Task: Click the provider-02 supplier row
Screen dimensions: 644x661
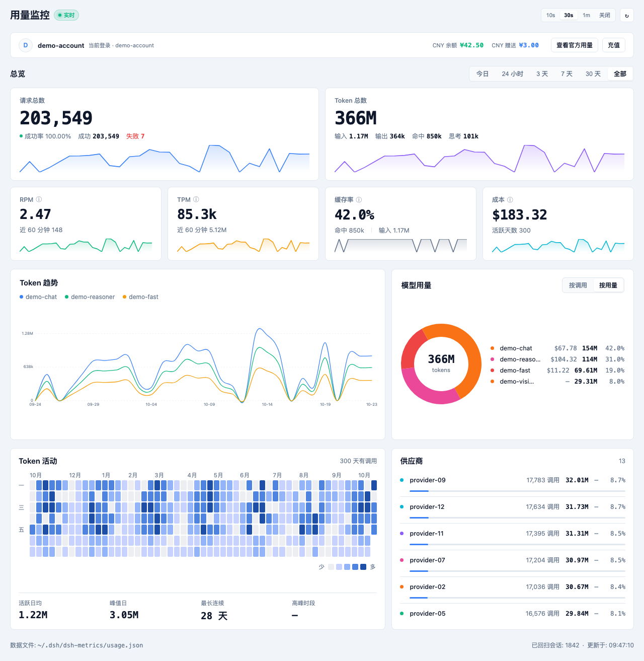Action: point(513,590)
